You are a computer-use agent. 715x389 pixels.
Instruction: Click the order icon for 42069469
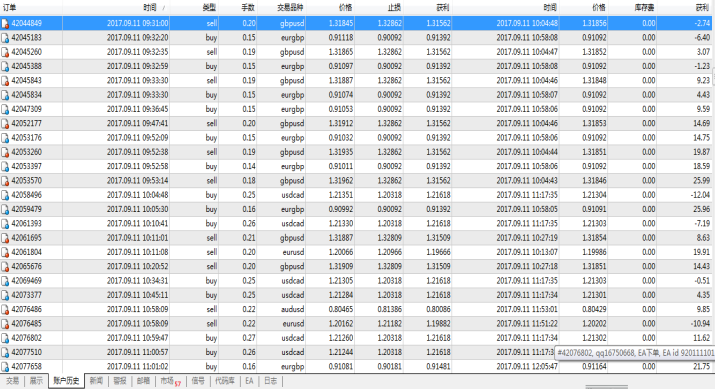[5, 281]
